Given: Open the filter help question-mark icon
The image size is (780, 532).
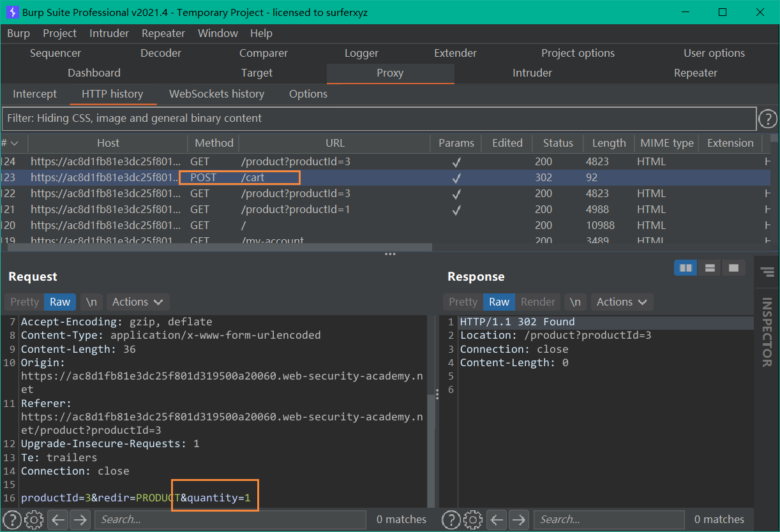Looking at the screenshot, I should pos(768,119).
